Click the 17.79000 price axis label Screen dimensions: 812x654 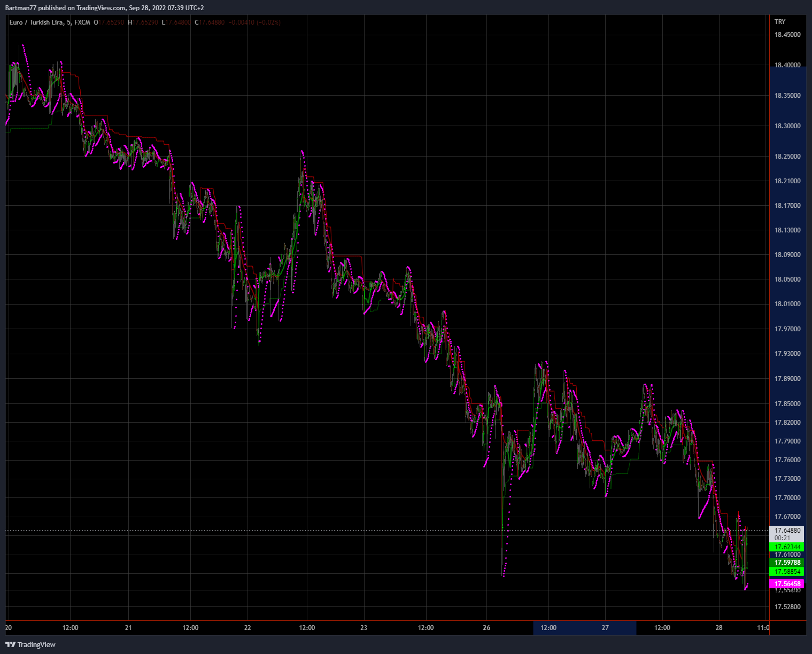[x=787, y=441]
